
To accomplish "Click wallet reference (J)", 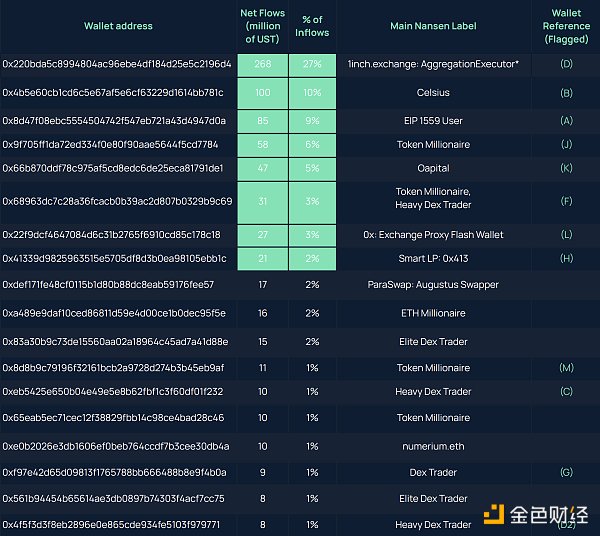I will pos(566,145).
